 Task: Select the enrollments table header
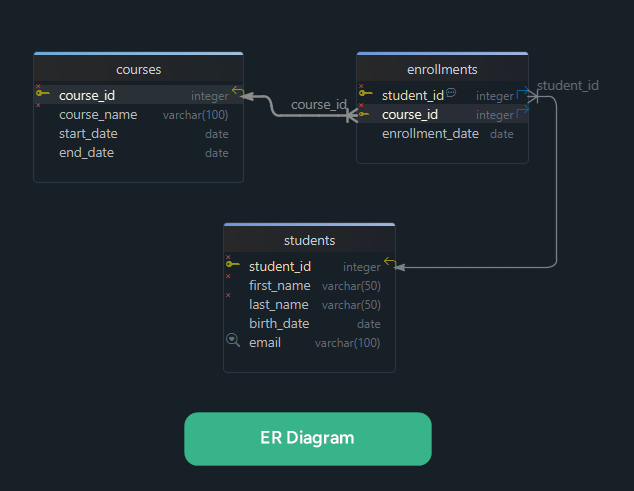tap(442, 69)
